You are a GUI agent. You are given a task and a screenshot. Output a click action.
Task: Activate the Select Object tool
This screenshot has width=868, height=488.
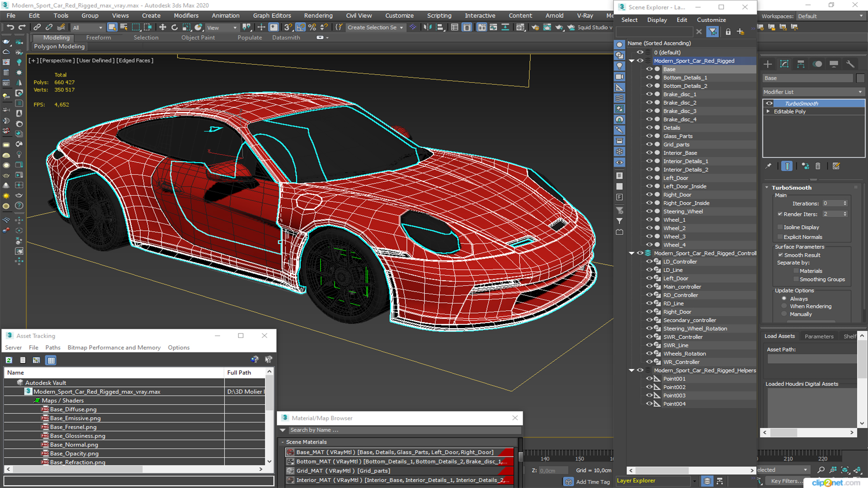click(x=112, y=28)
